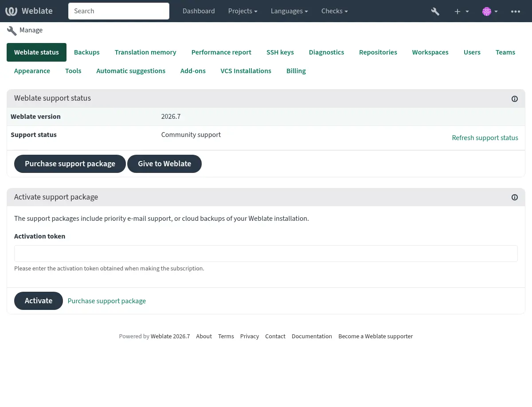Click the wrench icon beside Manage heading
532x407 pixels.
(x=12, y=31)
